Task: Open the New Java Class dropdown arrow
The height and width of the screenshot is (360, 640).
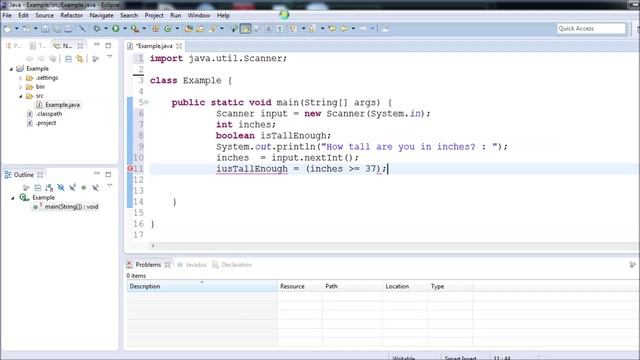Action: pos(177,29)
